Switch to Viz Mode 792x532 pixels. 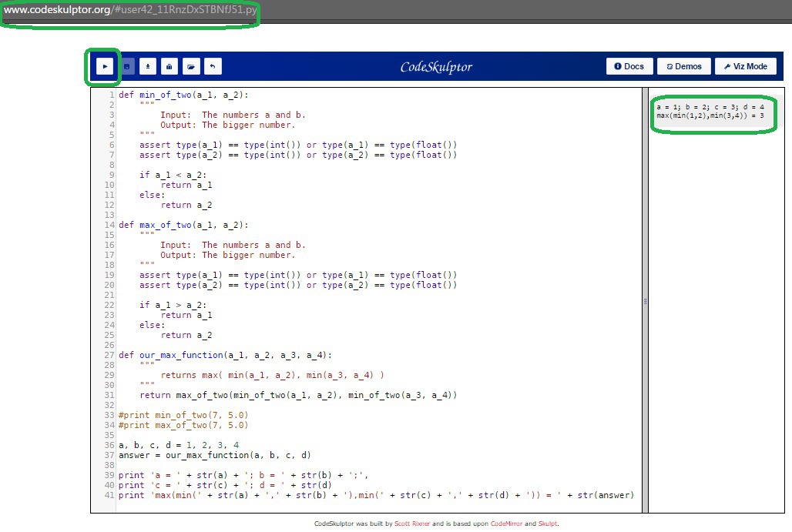tap(745, 66)
